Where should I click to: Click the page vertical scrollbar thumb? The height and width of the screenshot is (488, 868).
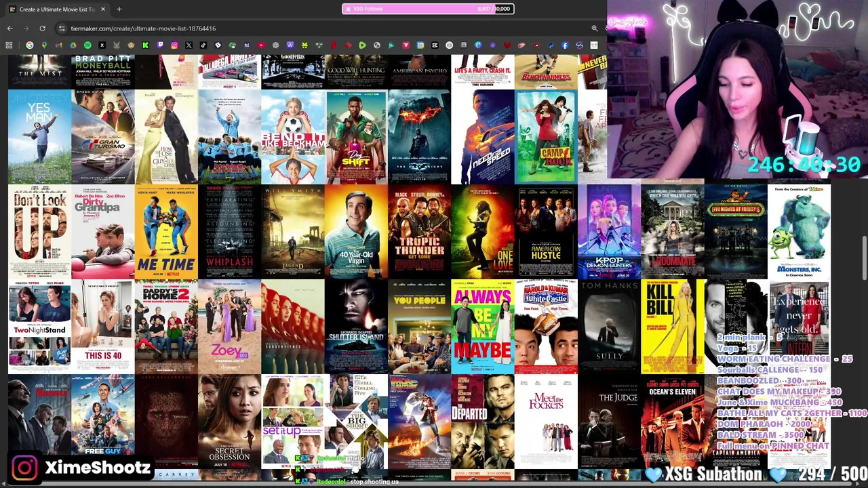coord(864,258)
